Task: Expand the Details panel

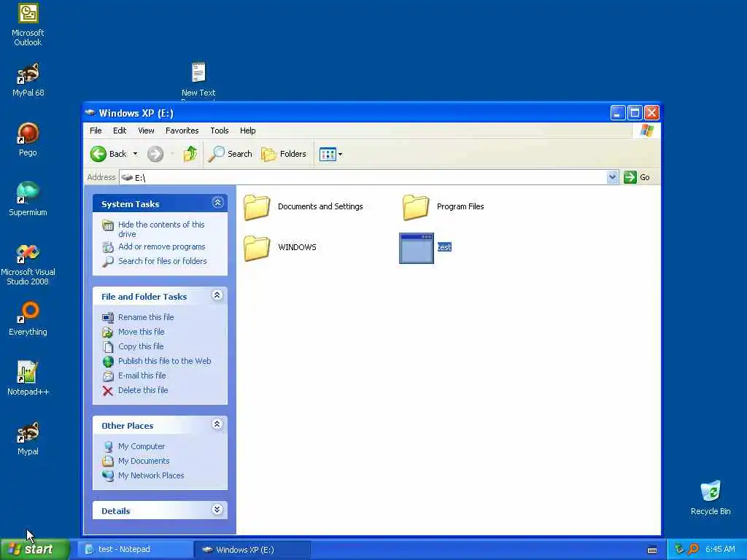Action: point(217,510)
